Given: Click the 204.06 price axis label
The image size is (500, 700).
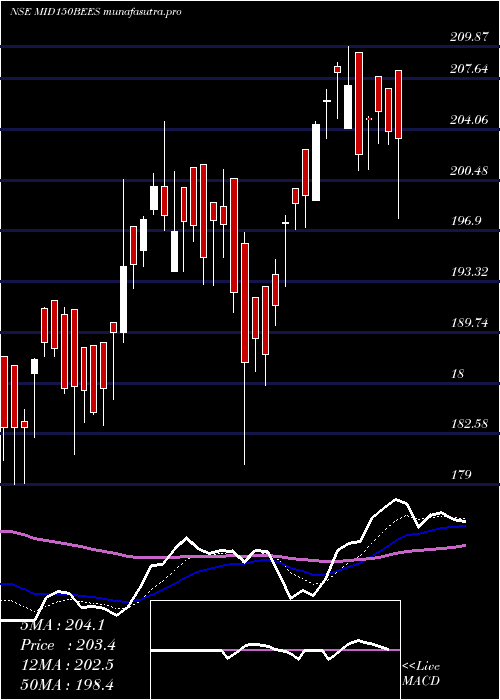Looking at the screenshot, I should click(x=469, y=120).
